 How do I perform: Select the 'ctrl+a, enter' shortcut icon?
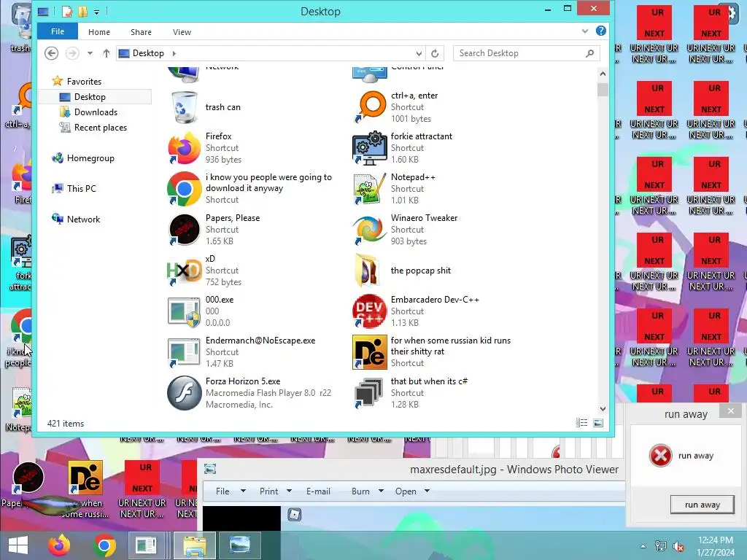[x=370, y=107]
